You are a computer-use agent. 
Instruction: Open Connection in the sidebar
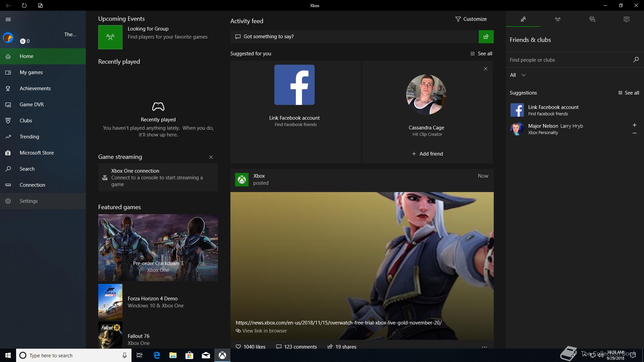coord(43,185)
